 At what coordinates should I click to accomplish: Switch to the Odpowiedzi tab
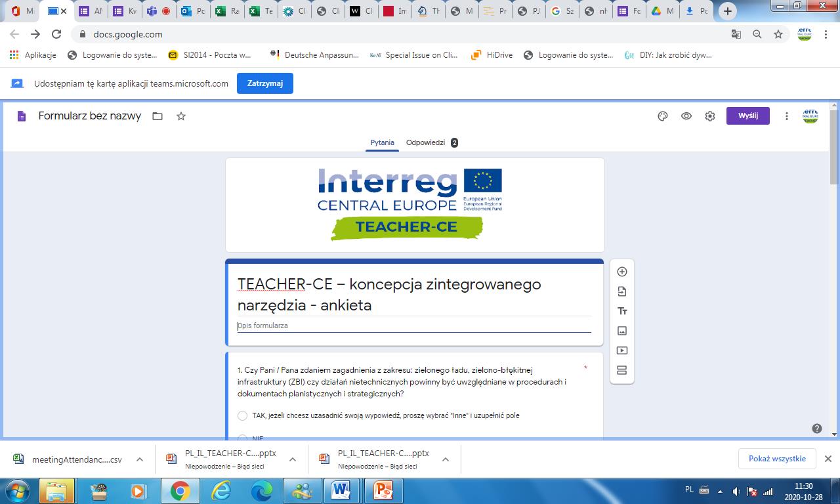click(432, 142)
